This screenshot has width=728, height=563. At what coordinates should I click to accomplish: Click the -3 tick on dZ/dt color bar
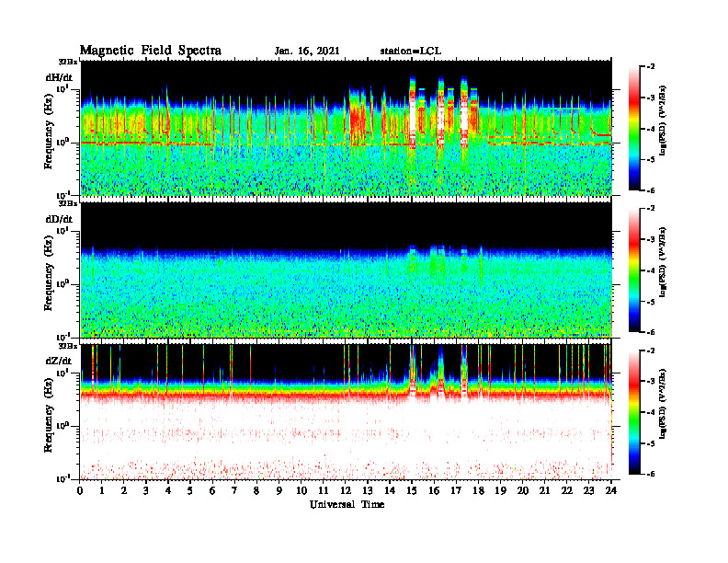[x=651, y=382]
